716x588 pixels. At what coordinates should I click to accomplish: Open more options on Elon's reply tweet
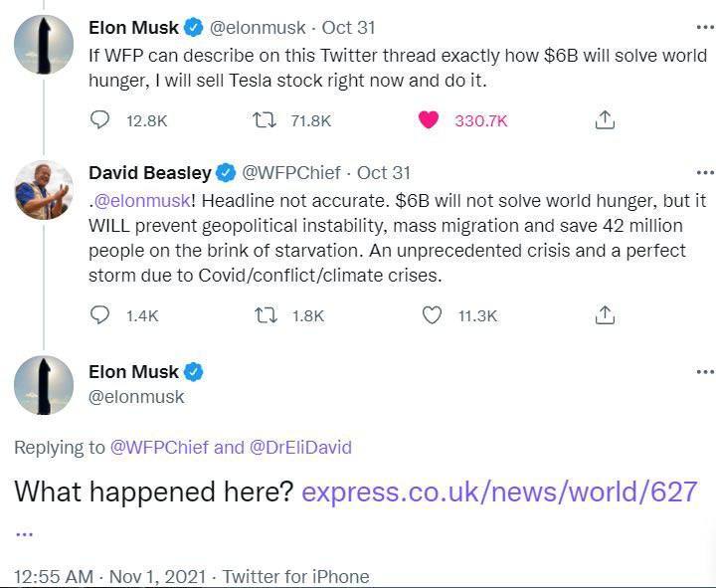pos(704,372)
